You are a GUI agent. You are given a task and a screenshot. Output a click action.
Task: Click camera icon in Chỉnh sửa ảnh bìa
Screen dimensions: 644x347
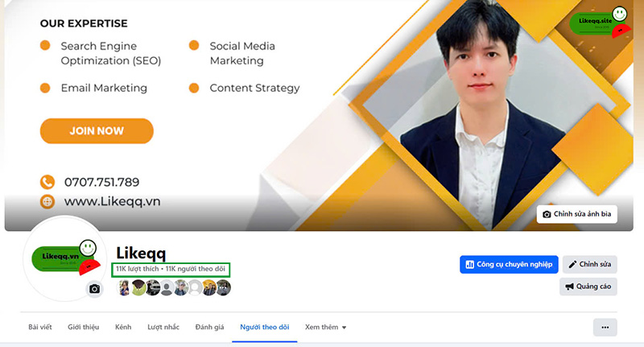(547, 214)
